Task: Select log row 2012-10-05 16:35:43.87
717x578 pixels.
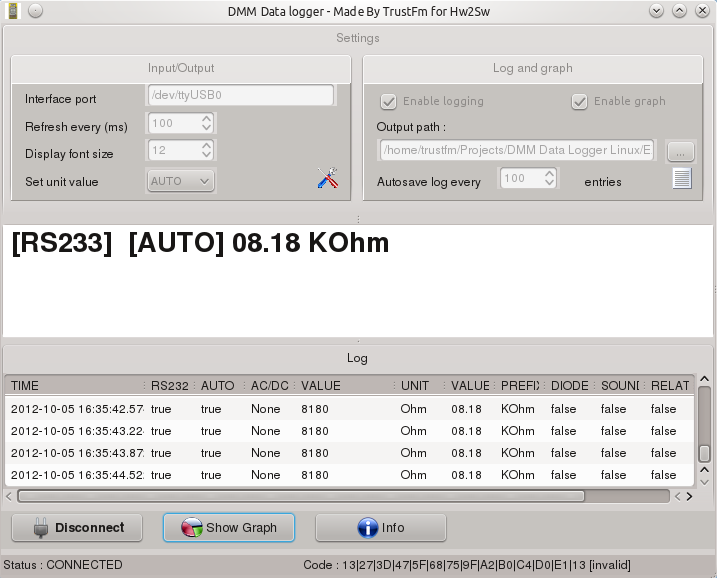Action: pyautogui.click(x=350, y=453)
